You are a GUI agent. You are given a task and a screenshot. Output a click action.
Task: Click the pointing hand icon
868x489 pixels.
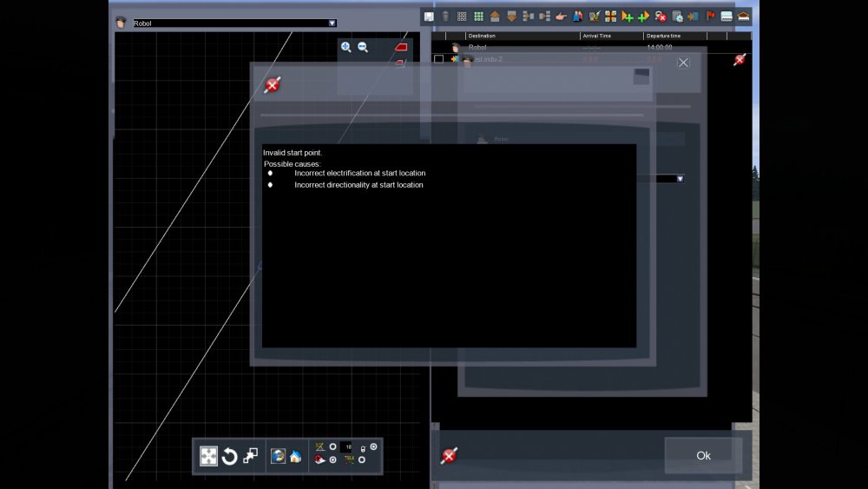561,17
